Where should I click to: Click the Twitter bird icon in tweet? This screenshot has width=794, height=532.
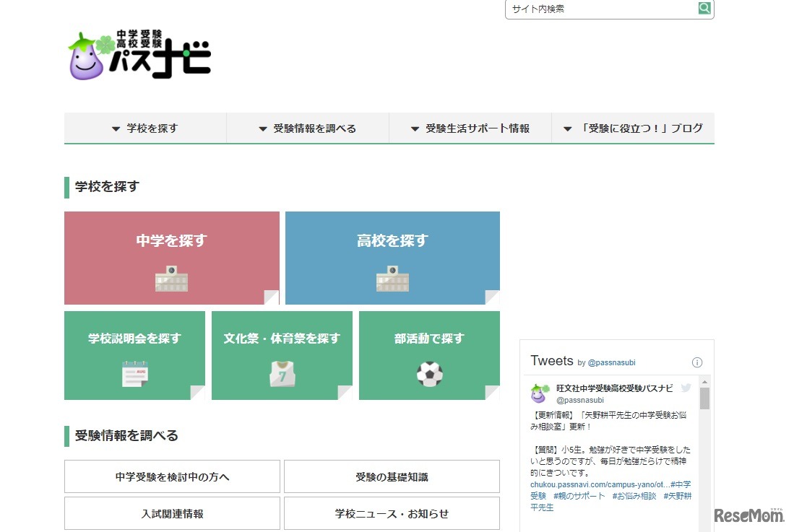pos(686,388)
